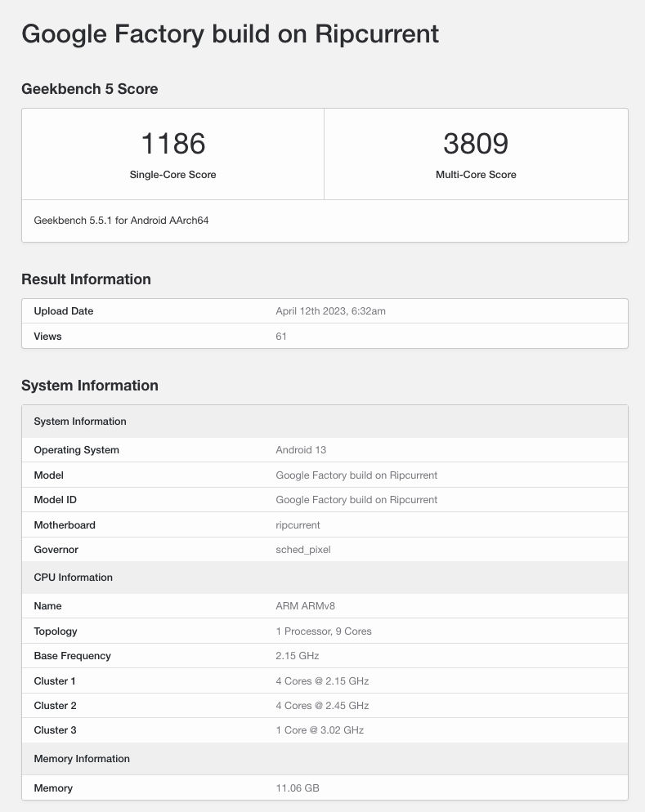Click the 'Views' row label

(47, 336)
